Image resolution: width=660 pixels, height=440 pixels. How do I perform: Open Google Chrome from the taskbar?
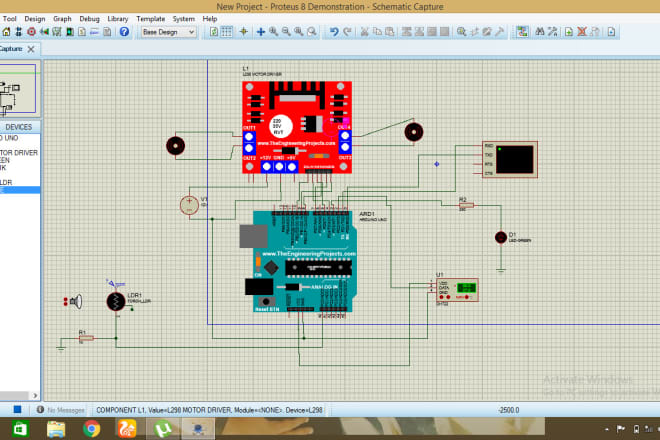tap(91, 429)
